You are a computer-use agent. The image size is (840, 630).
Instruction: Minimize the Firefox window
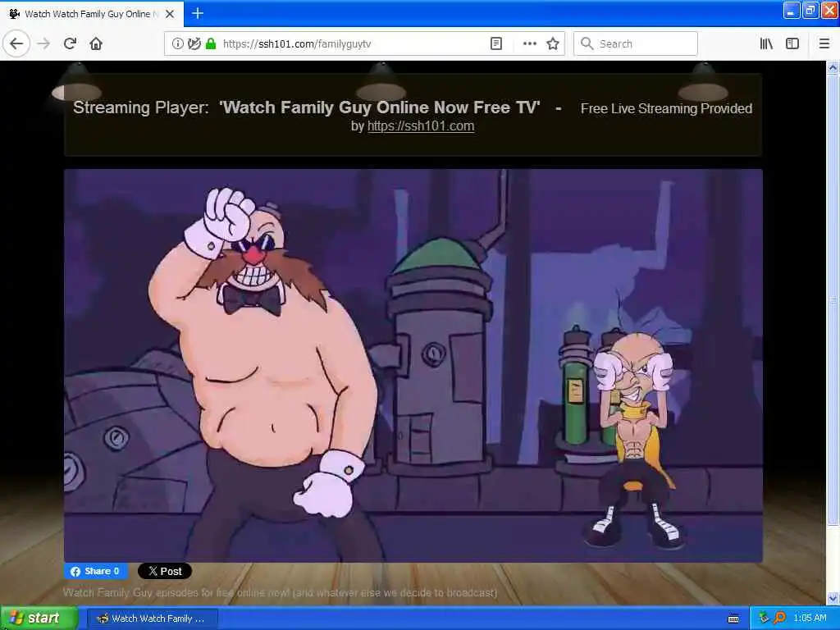[x=792, y=10]
